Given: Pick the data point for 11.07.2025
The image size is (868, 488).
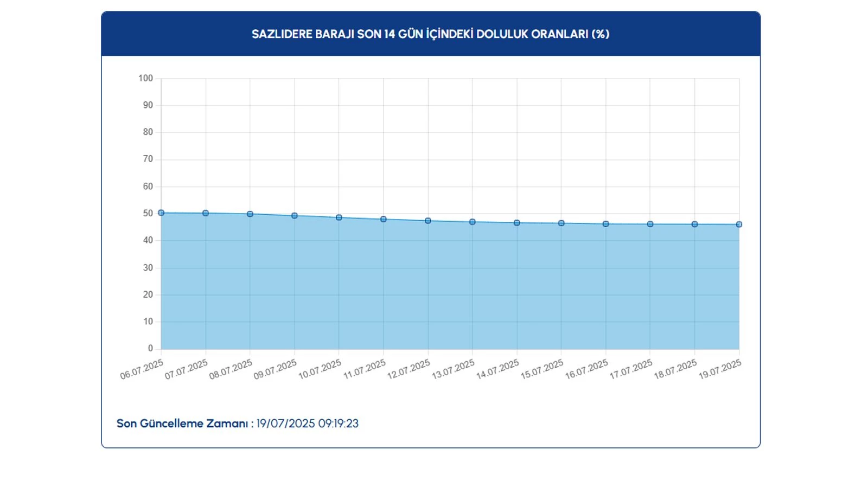Looking at the screenshot, I should coord(384,220).
